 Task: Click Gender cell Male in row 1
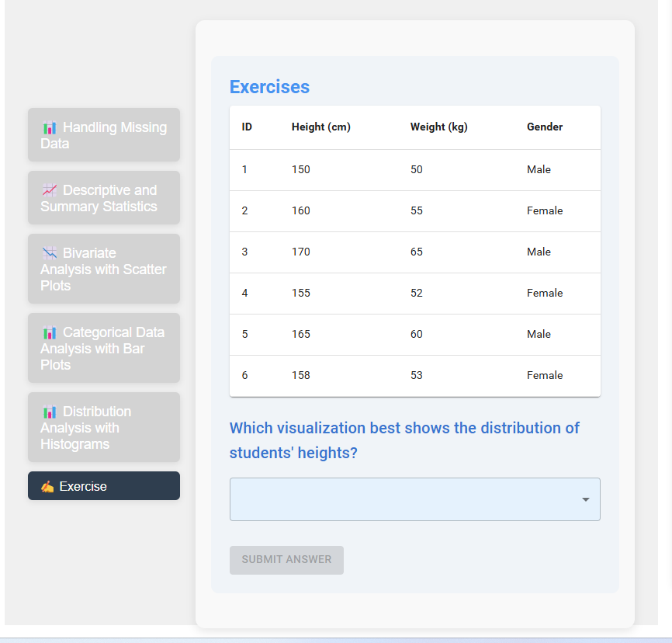(x=539, y=169)
